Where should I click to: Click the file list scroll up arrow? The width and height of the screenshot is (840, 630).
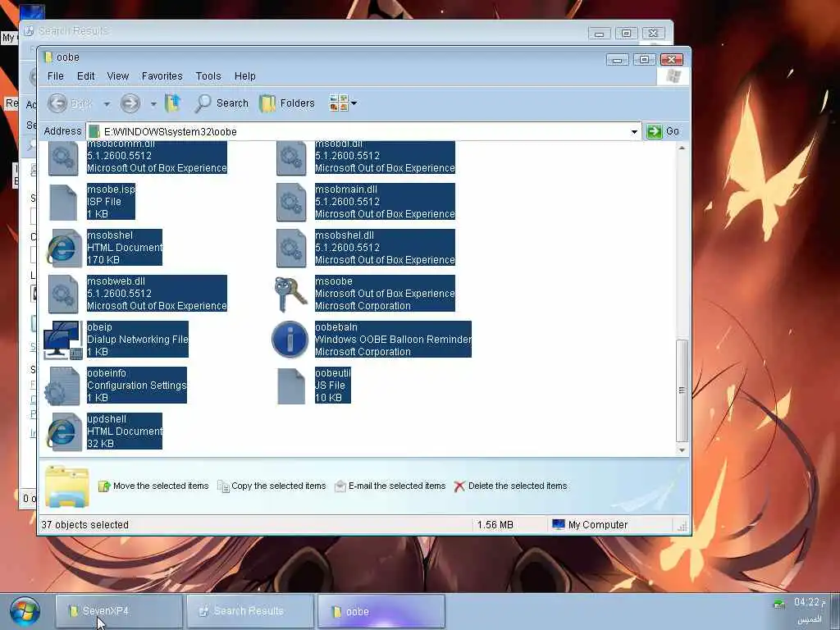682,148
